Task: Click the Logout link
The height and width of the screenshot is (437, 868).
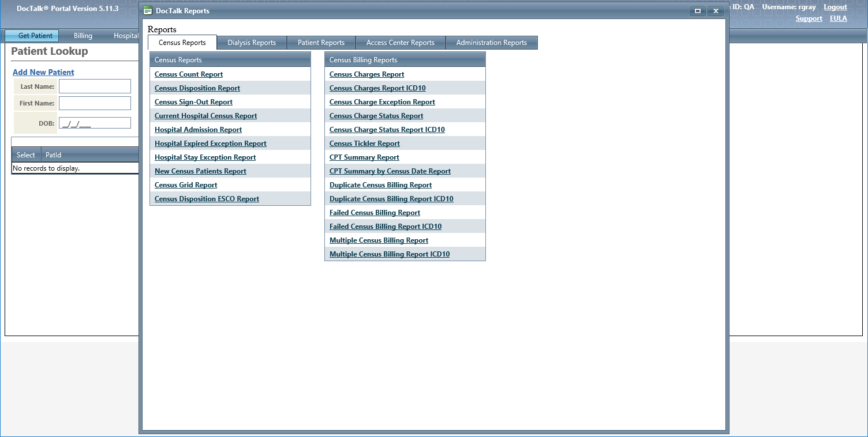Action: (x=835, y=7)
